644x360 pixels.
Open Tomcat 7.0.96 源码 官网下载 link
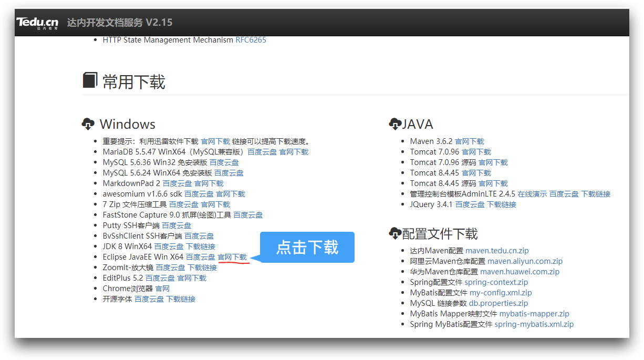tap(493, 162)
